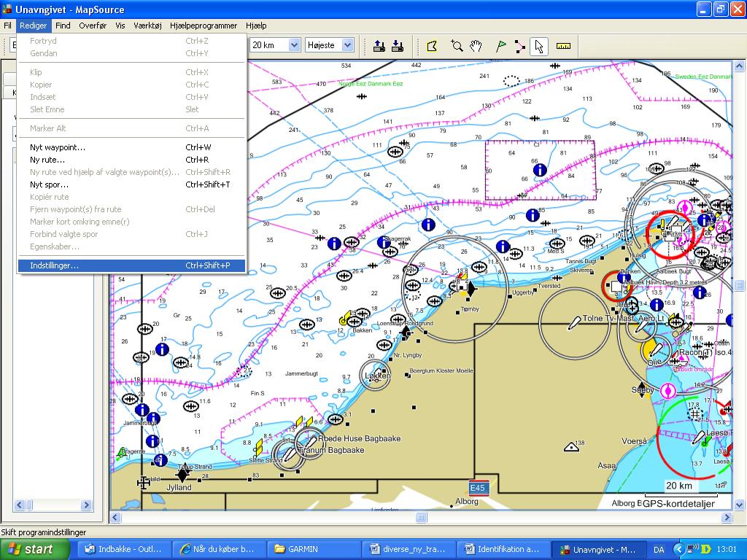Click the Jylland label on map
747x560 pixels.
coord(179,488)
